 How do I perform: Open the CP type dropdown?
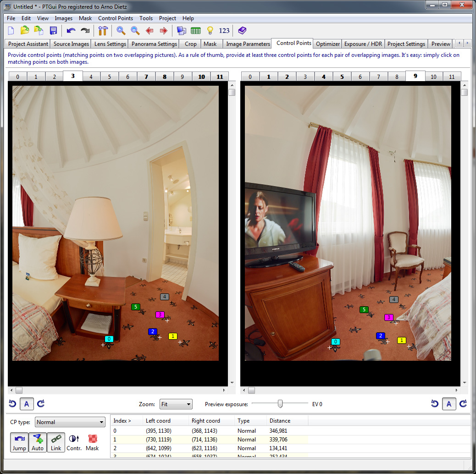click(70, 422)
